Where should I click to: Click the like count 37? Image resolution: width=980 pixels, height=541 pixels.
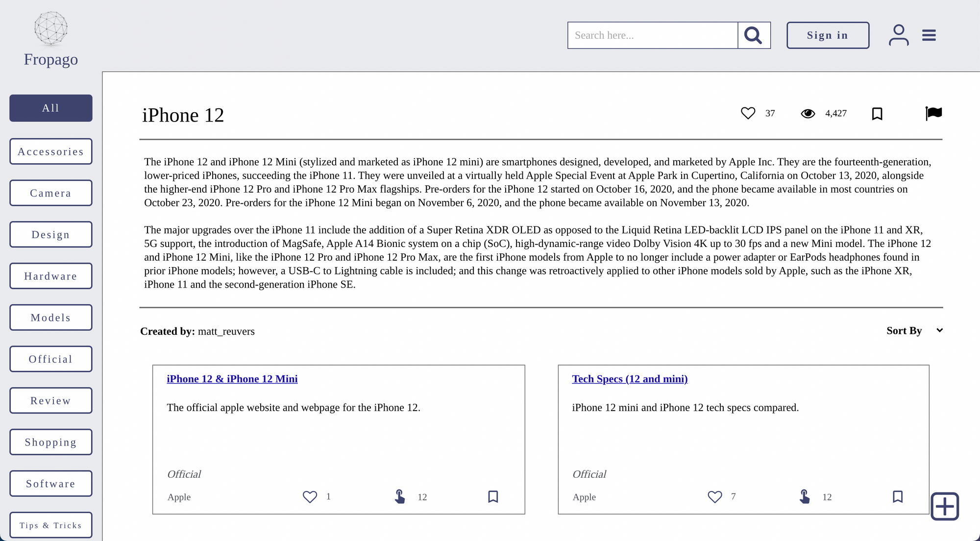[770, 113]
